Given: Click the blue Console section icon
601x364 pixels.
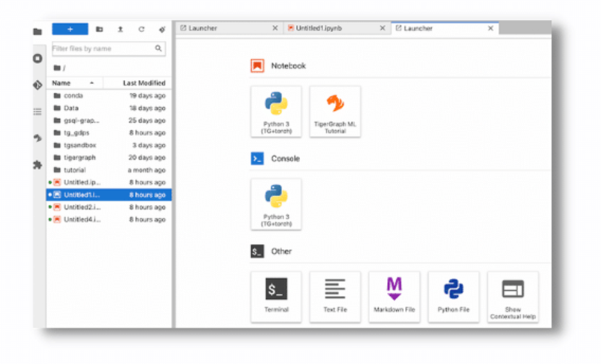Looking at the screenshot, I should [257, 159].
